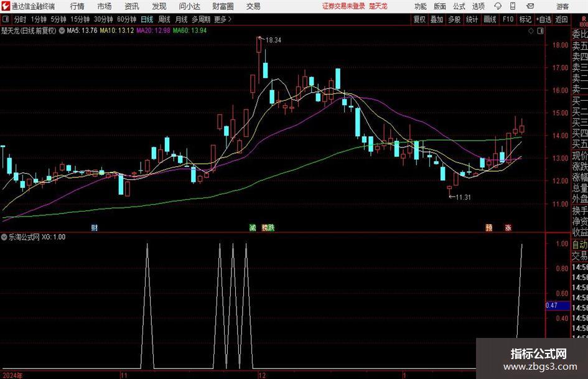The width and height of the screenshot is (588, 379).
Task: Open the 交易 menu
Action: point(253,6)
